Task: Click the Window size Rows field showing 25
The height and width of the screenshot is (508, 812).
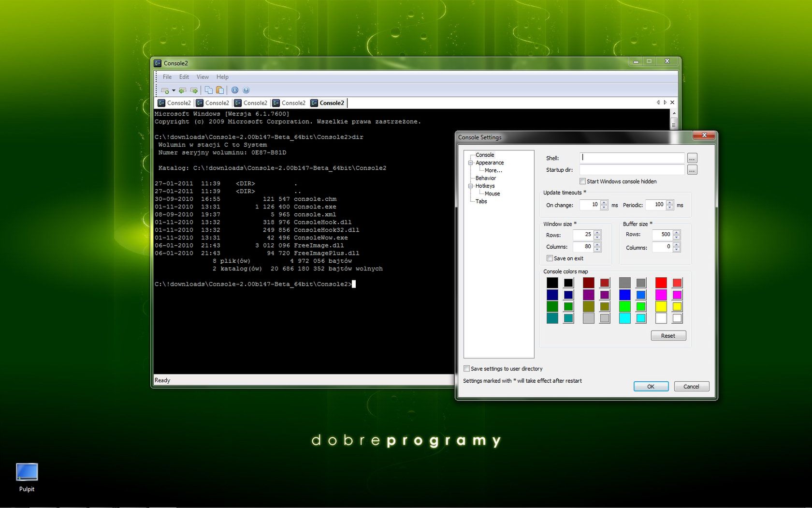Action: 583,235
